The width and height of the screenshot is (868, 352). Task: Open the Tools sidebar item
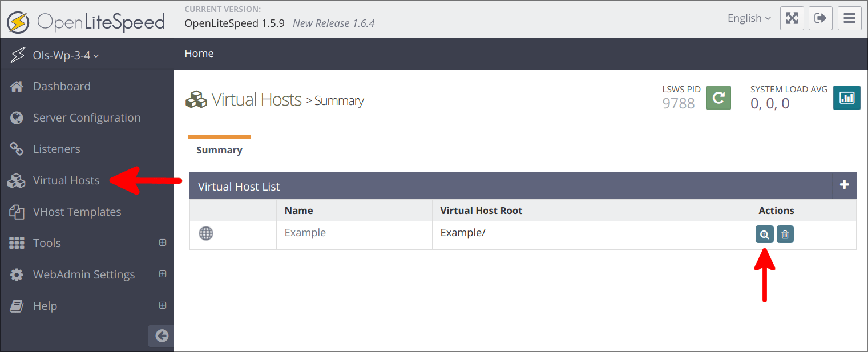click(47, 243)
